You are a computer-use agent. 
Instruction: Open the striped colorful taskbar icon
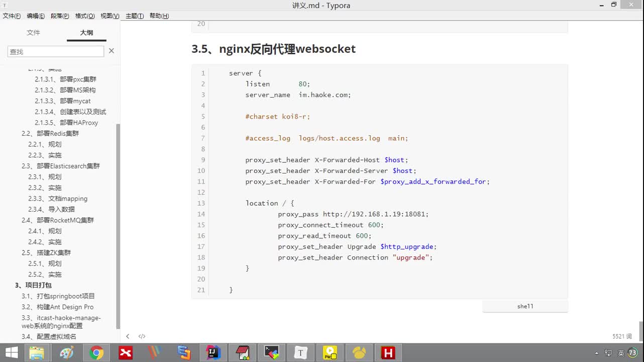(x=155, y=352)
